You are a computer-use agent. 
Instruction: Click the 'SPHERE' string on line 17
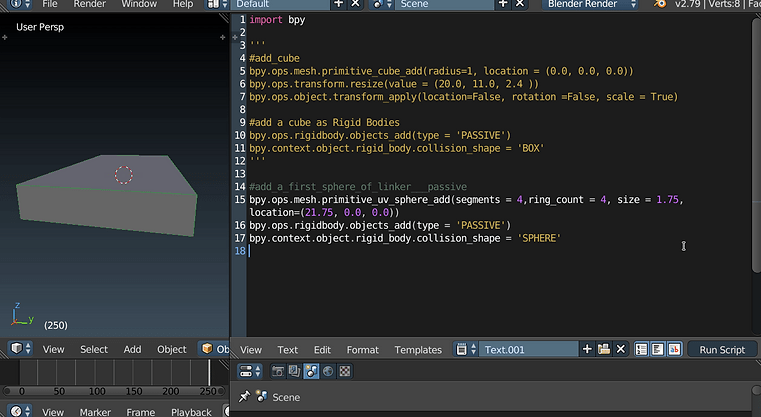point(539,238)
